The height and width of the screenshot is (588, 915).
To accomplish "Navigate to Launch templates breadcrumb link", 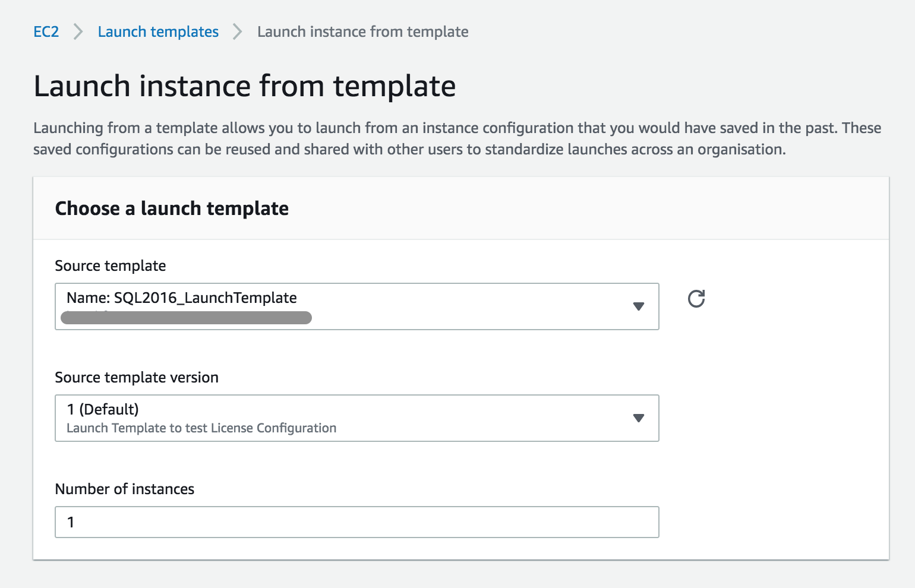I will pos(158,31).
